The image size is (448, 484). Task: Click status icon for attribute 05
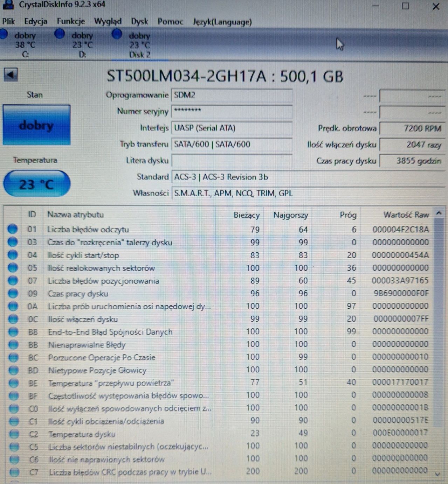coord(13,268)
